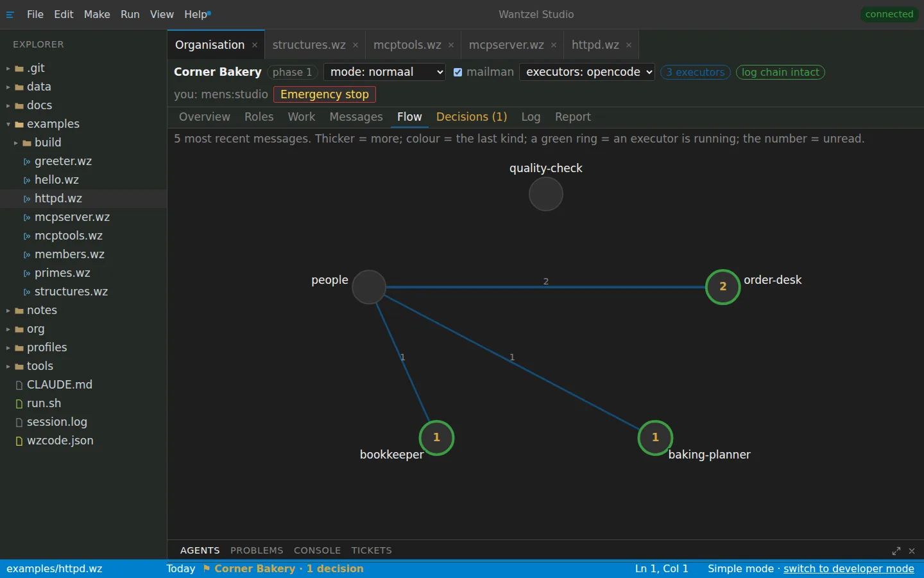Screen dimensions: 924x578
Task: Open the Report tab
Action: (573, 117)
